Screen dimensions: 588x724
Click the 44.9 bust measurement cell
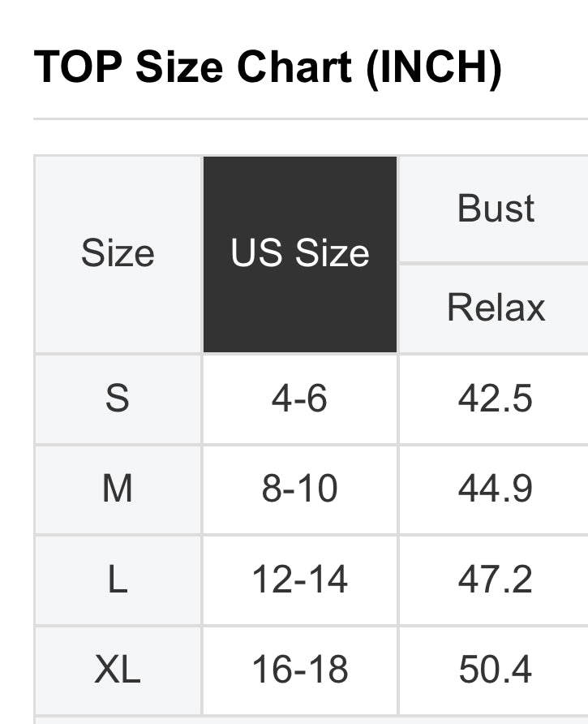496,489
